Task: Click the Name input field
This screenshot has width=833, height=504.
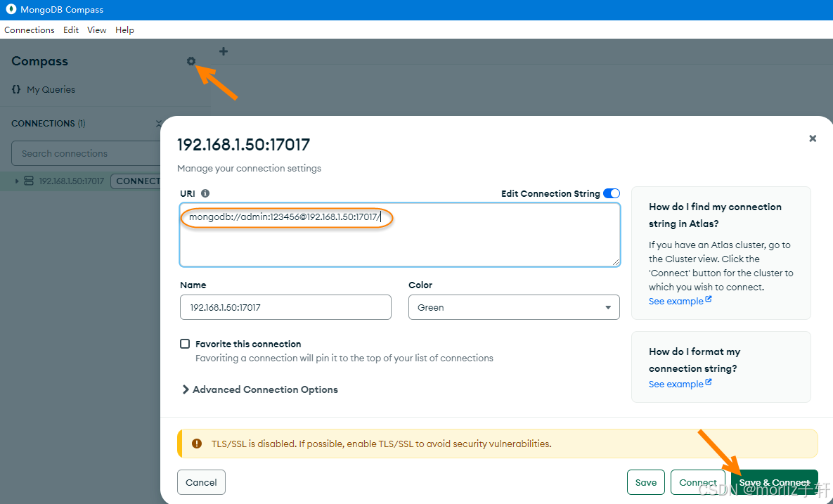Action: (x=285, y=307)
